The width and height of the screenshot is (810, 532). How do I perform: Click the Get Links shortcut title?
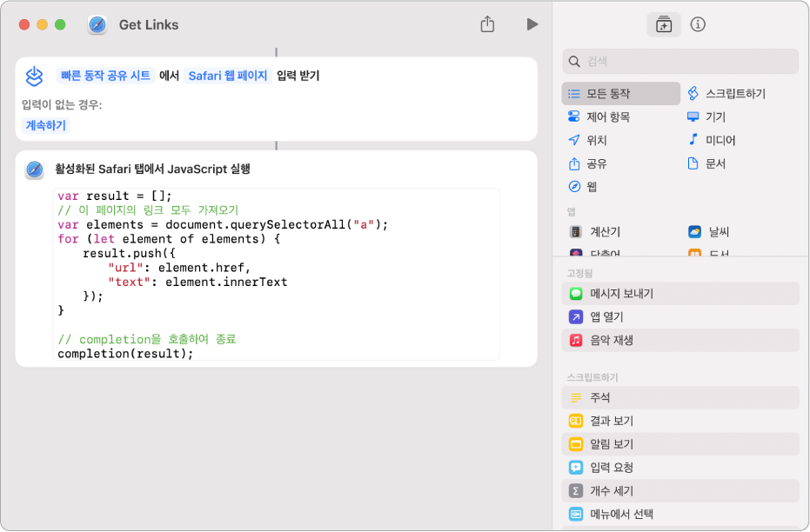click(x=149, y=24)
